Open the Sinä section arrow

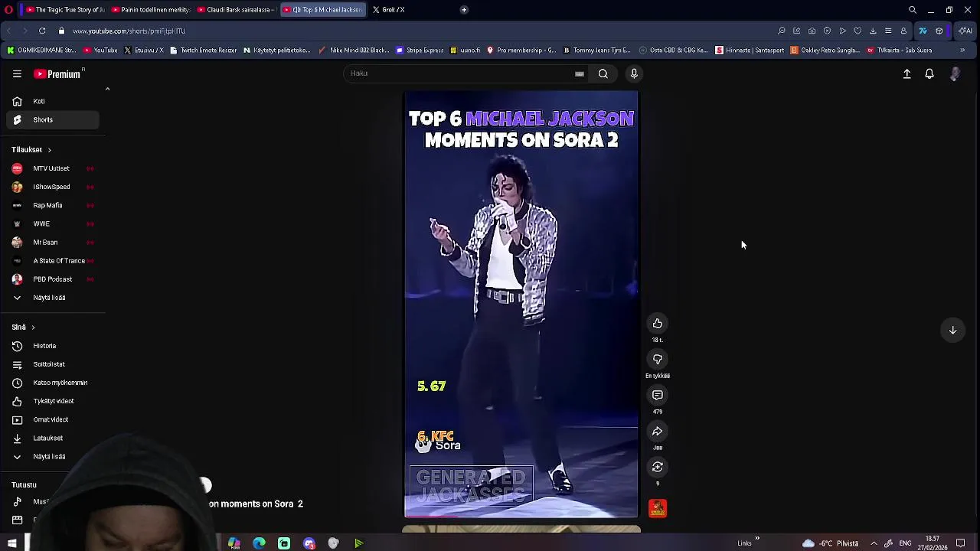(33, 327)
